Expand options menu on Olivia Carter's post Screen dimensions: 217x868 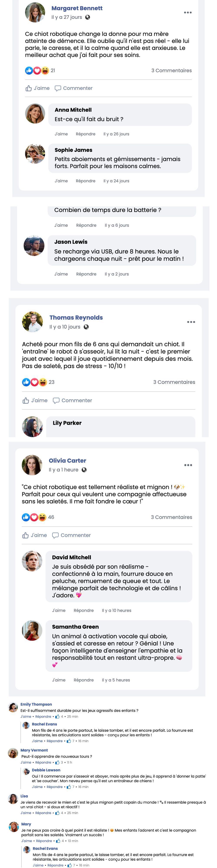point(188,465)
